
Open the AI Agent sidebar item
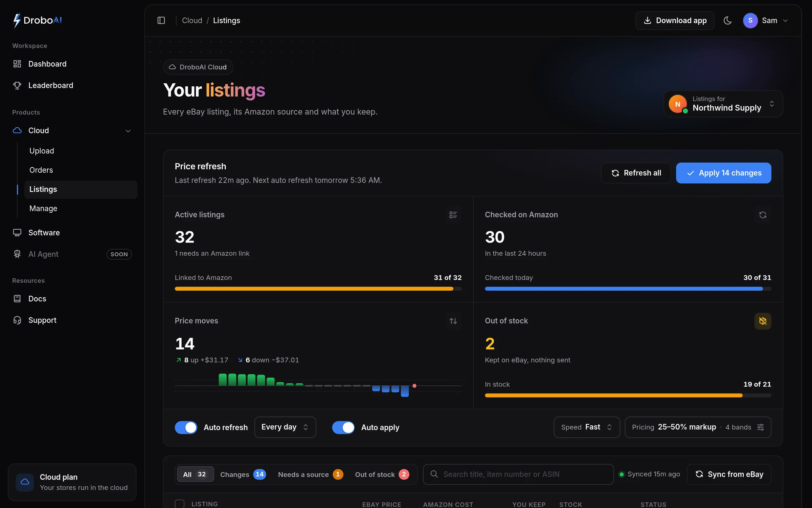72,254
